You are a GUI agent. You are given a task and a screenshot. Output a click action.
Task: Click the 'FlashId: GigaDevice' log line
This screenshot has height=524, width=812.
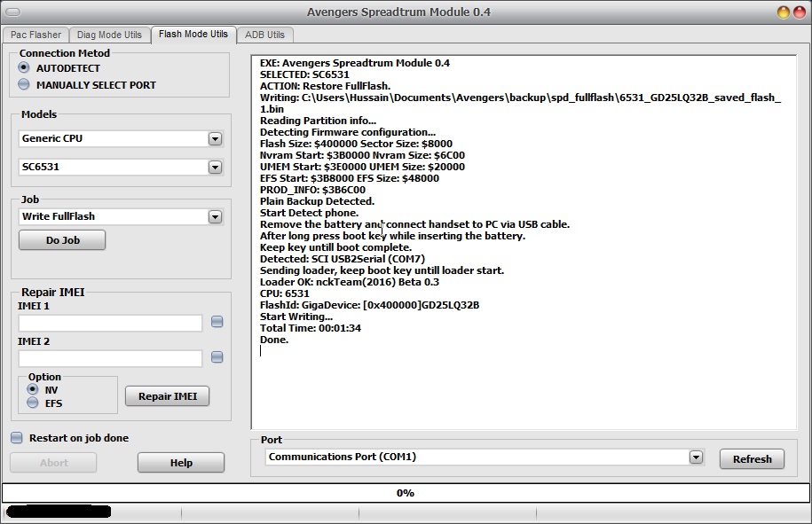(369, 305)
